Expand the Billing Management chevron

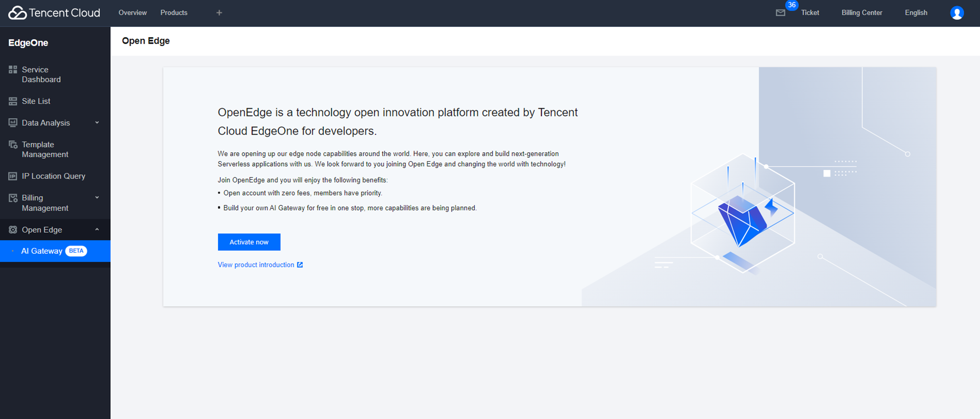click(x=97, y=197)
